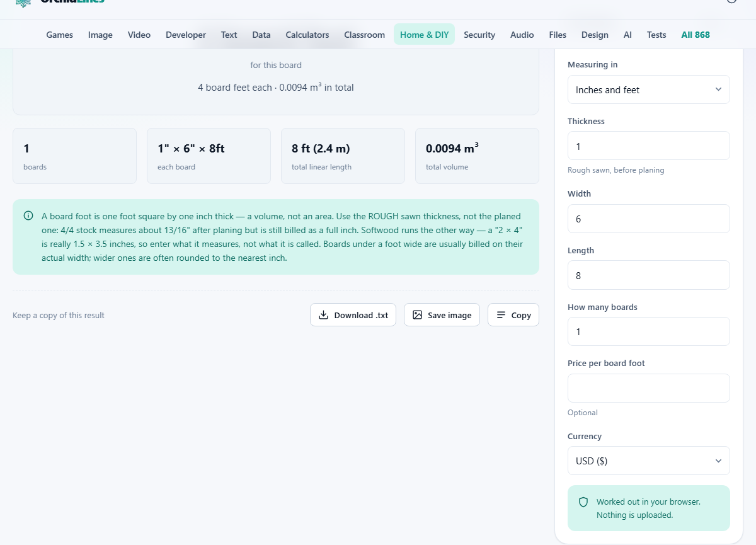Click the "Keep a copy of this result" text
756x545 pixels.
(59, 315)
